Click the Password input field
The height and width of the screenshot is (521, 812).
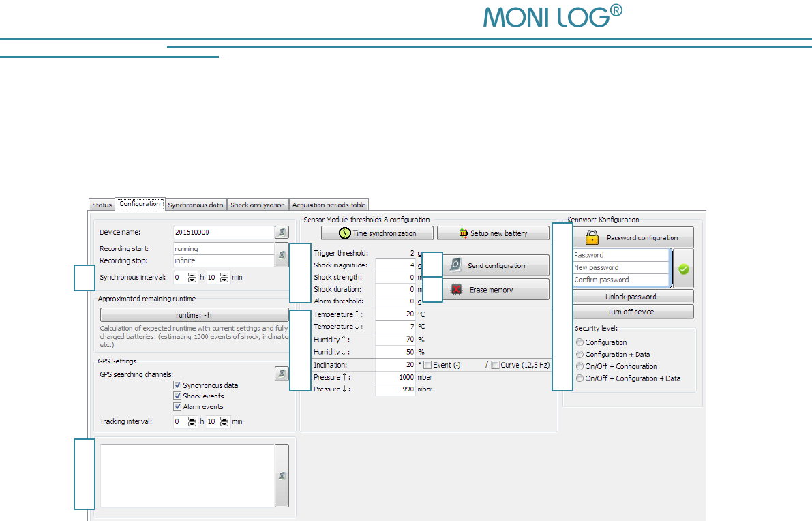621,255
